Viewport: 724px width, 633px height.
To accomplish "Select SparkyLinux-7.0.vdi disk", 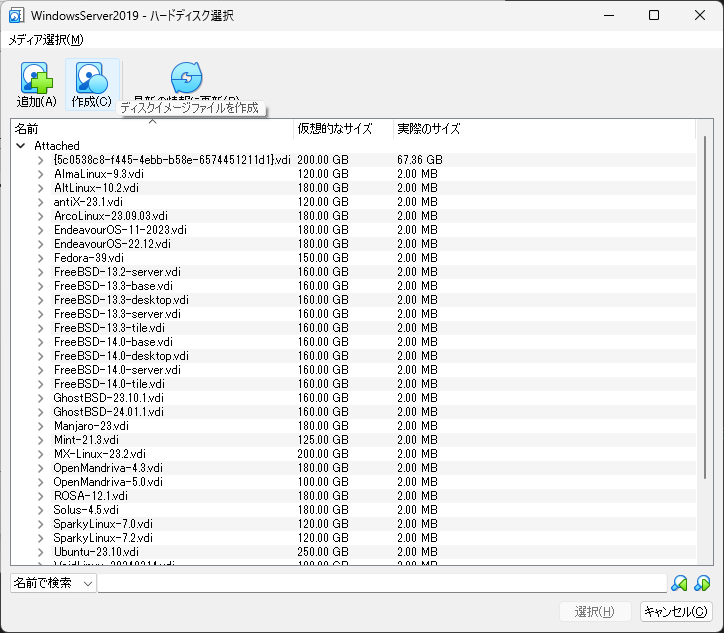I will (x=103, y=524).
